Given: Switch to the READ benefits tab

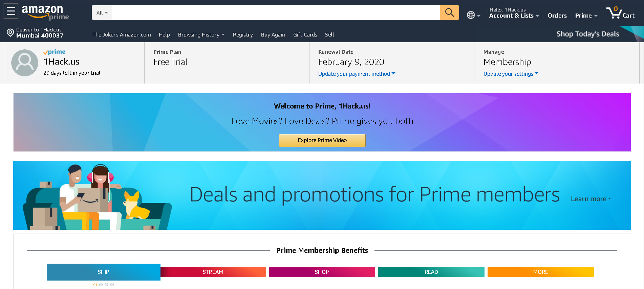Looking at the screenshot, I should point(431,272).
